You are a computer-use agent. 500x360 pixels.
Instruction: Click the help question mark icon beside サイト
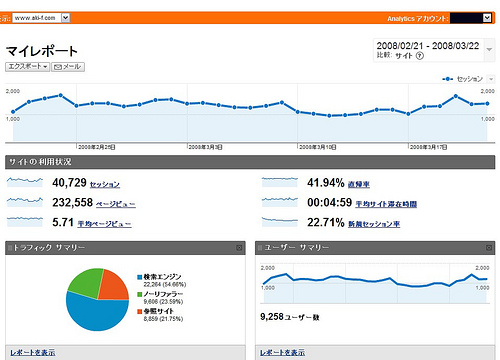420,56
